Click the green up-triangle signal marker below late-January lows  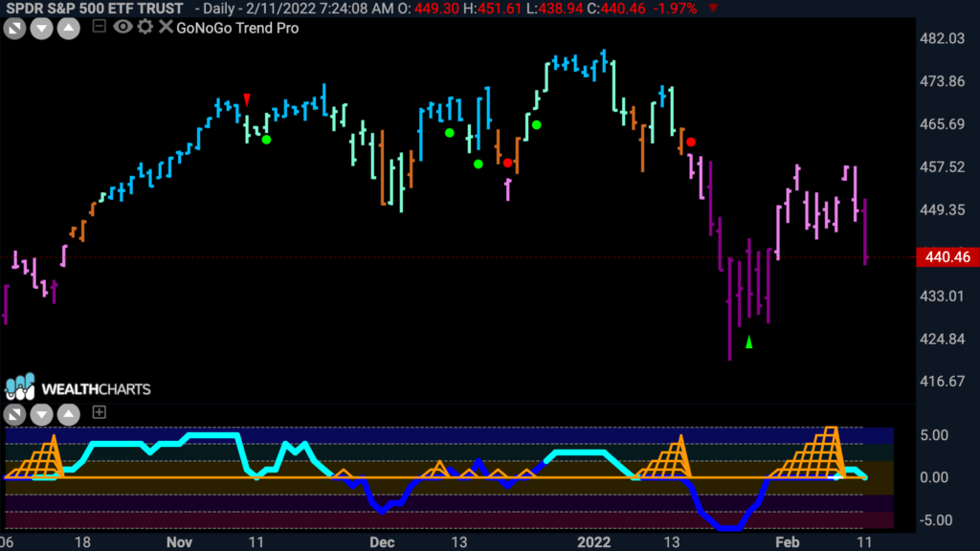(748, 342)
